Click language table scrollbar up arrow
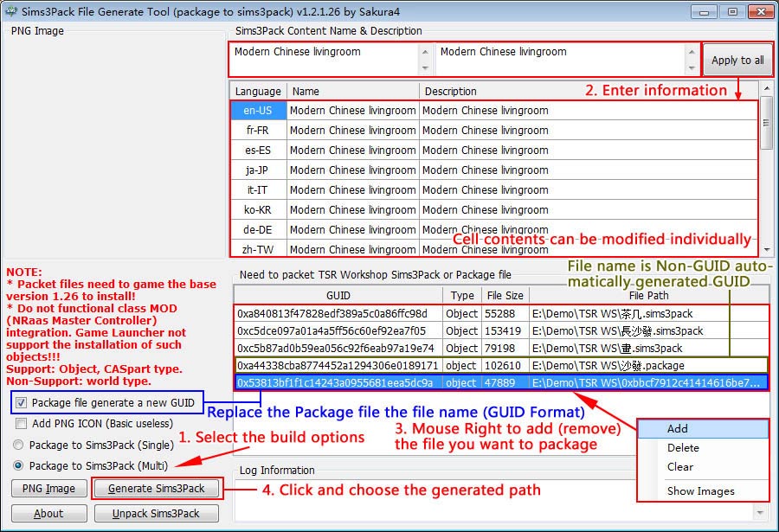The width and height of the screenshot is (779, 532). click(767, 88)
